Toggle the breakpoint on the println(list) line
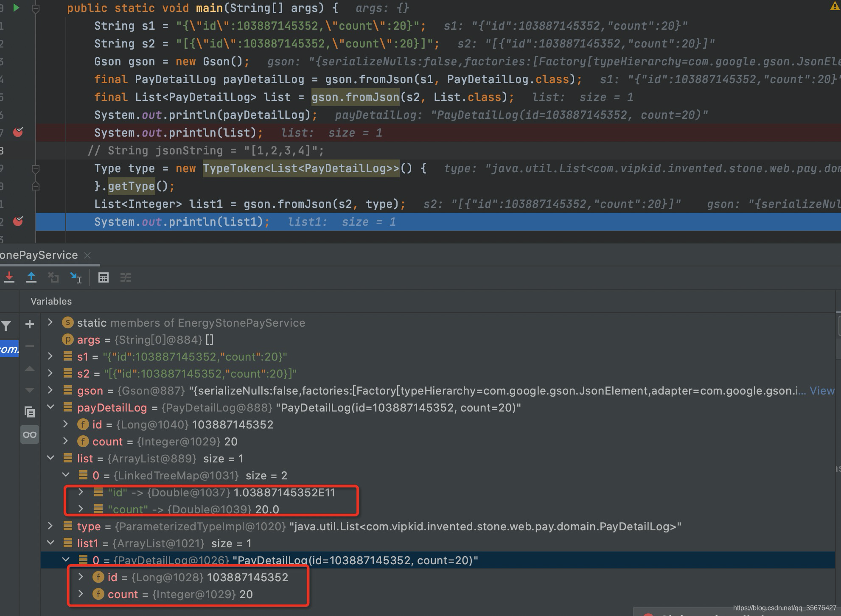Viewport: 841px width, 616px height. click(18, 132)
